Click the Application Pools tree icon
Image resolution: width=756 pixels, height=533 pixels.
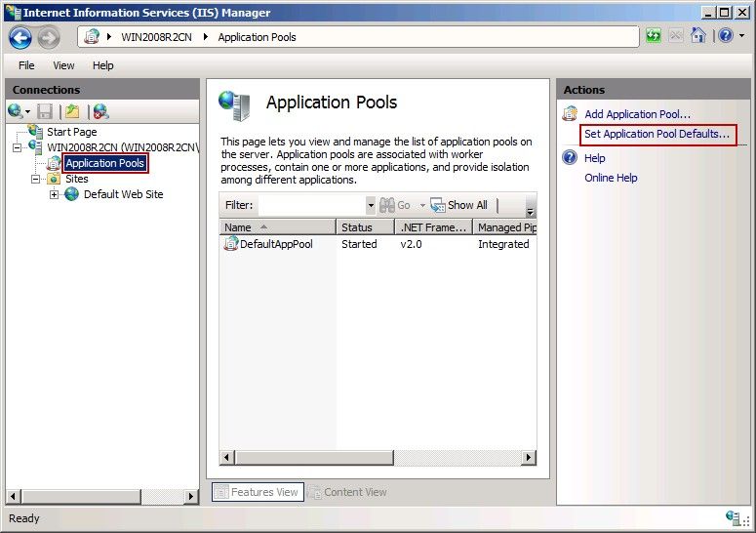tap(54, 163)
